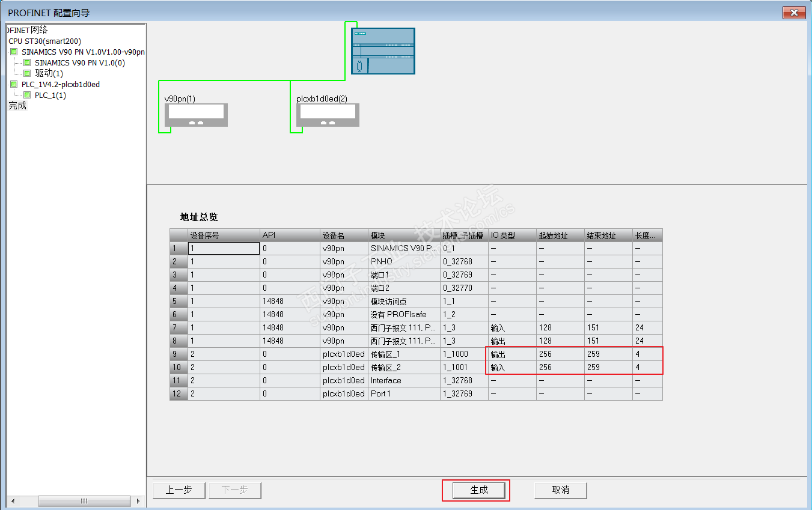Image resolution: width=812 pixels, height=510 pixels.
Task: Click the 设备序号 input cell in row 1
Action: [224, 248]
